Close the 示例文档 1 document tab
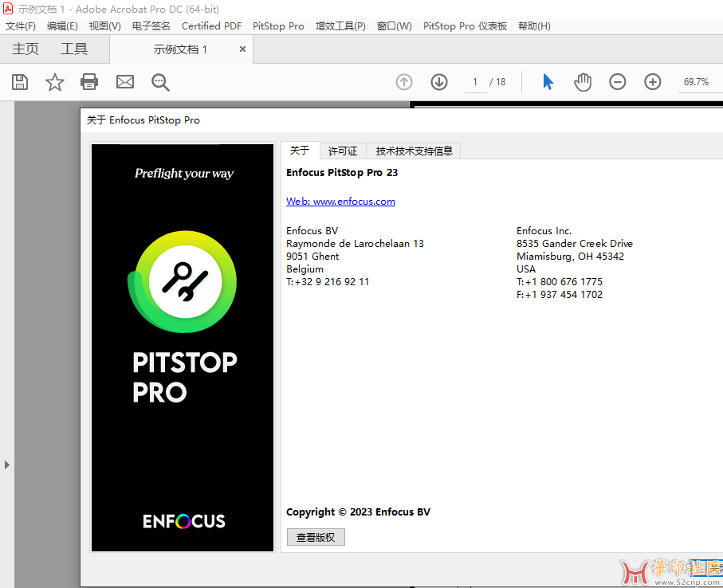Image resolution: width=723 pixels, height=588 pixels. click(242, 49)
